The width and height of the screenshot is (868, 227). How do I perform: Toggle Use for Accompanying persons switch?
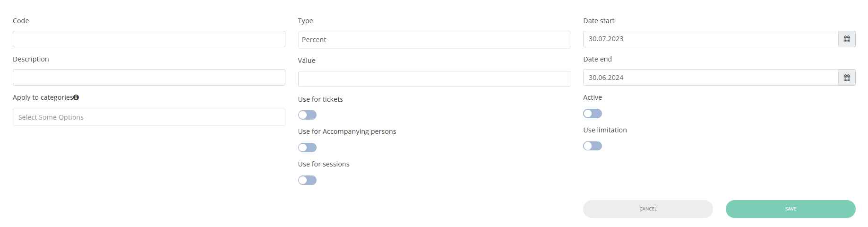coord(307,148)
